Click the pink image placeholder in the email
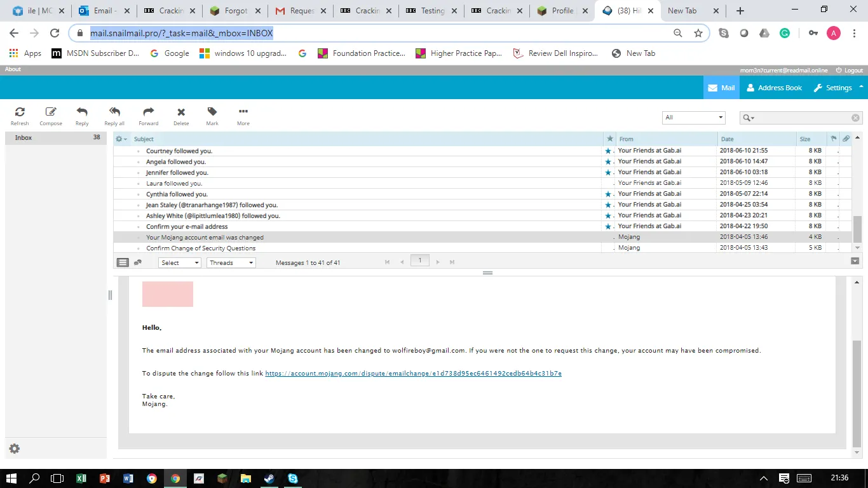Viewport: 868px width, 488px height. pos(168,294)
